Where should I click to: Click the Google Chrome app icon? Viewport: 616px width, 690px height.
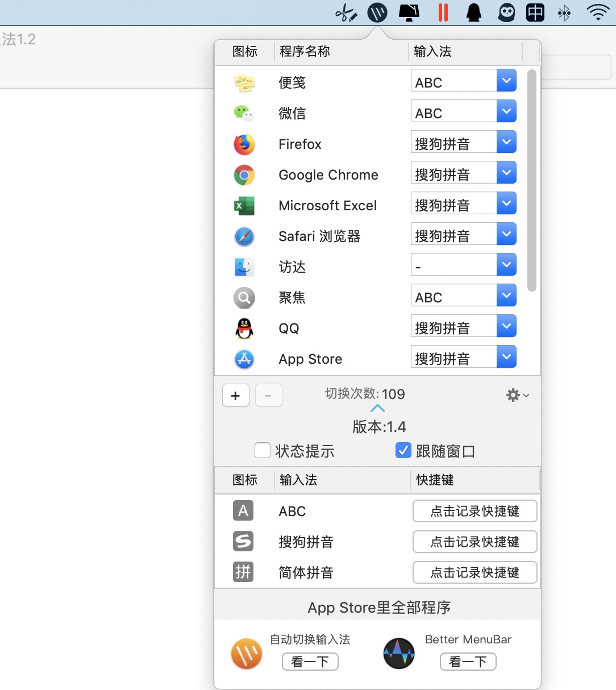[x=244, y=174]
